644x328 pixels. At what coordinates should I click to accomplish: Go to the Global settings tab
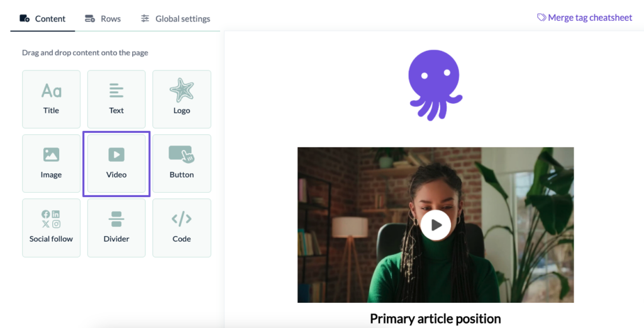(x=175, y=19)
